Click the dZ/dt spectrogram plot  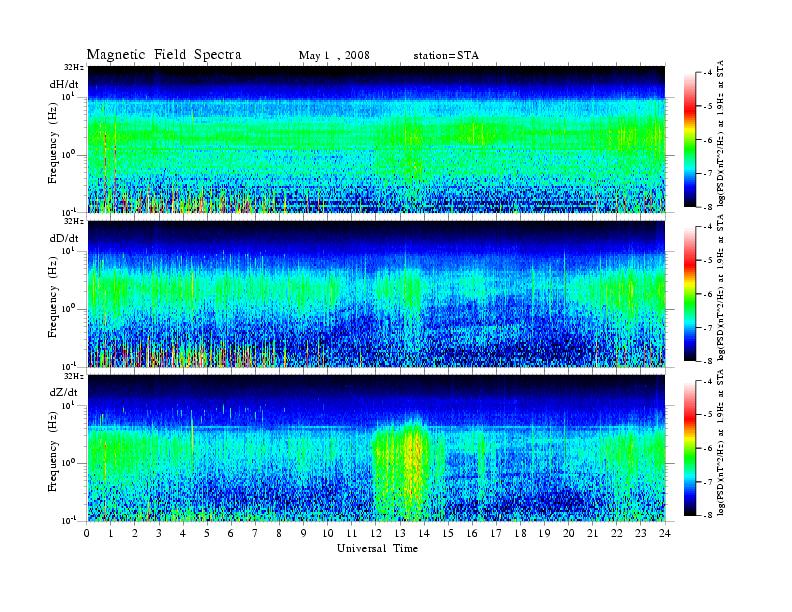[x=376, y=448]
